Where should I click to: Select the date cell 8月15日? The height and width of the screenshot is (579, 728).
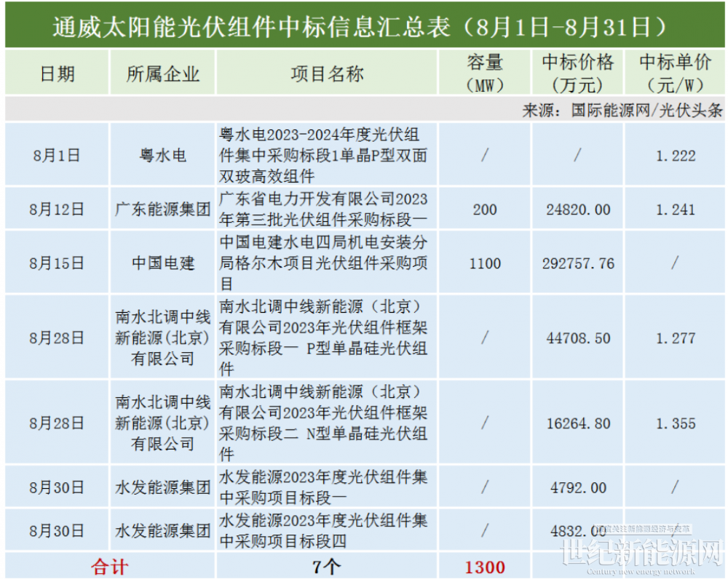[57, 263]
